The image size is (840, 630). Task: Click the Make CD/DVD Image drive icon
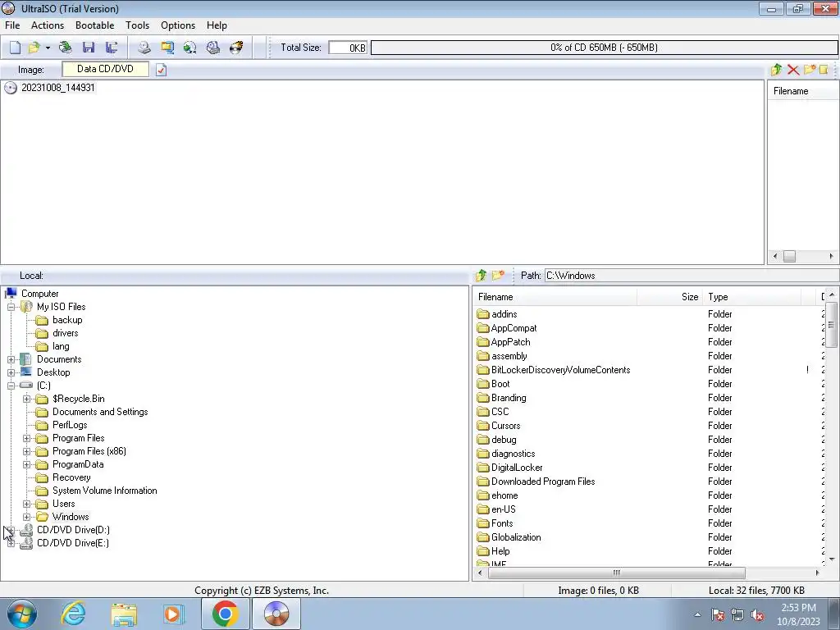144,48
